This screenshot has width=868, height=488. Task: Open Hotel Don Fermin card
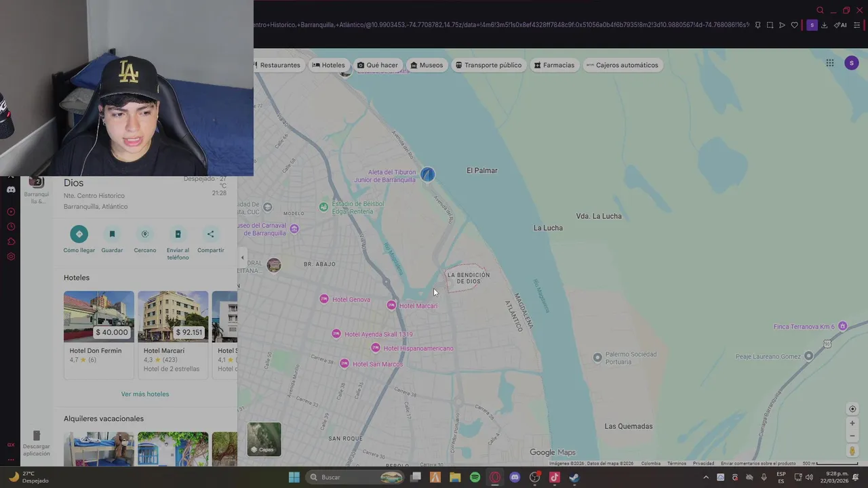(99, 335)
